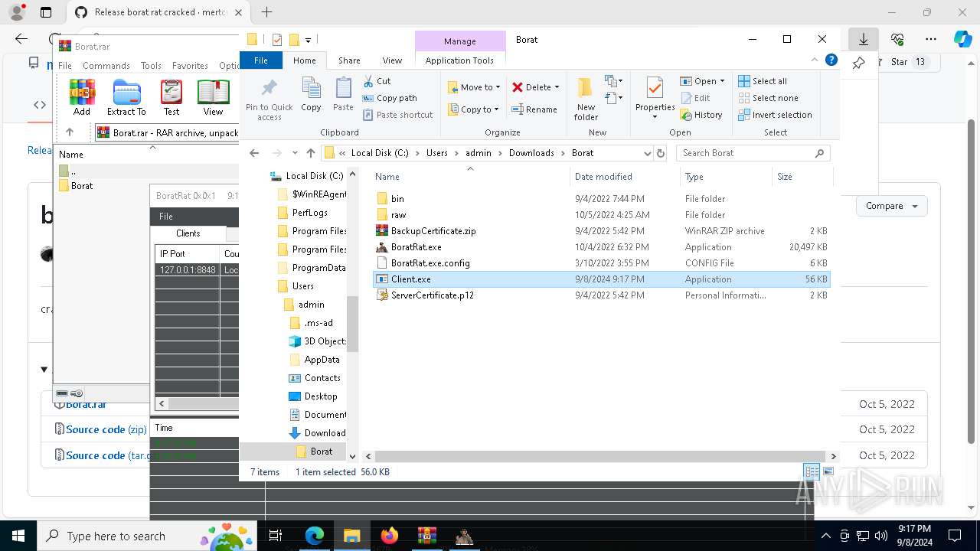Click the Cut command

[x=377, y=81]
